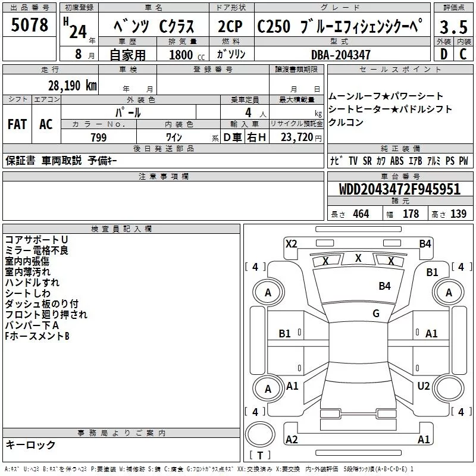Click inspector note FホースメントB

pyautogui.click(x=37, y=336)
